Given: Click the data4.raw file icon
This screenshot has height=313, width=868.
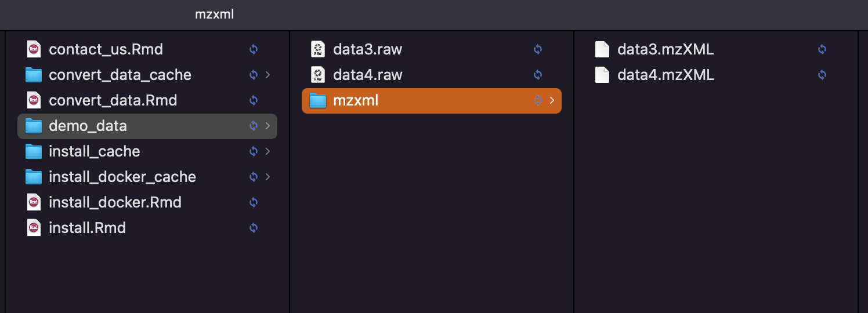Looking at the screenshot, I should click(x=318, y=75).
